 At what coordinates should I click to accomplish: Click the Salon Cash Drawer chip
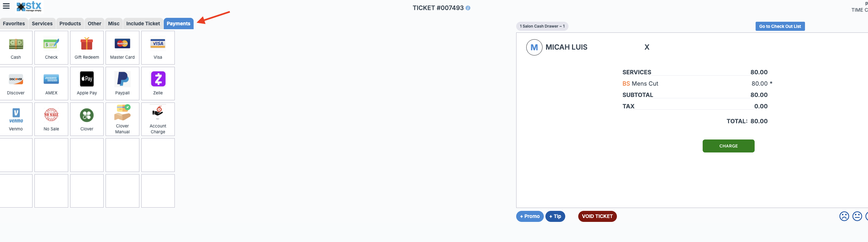click(542, 26)
